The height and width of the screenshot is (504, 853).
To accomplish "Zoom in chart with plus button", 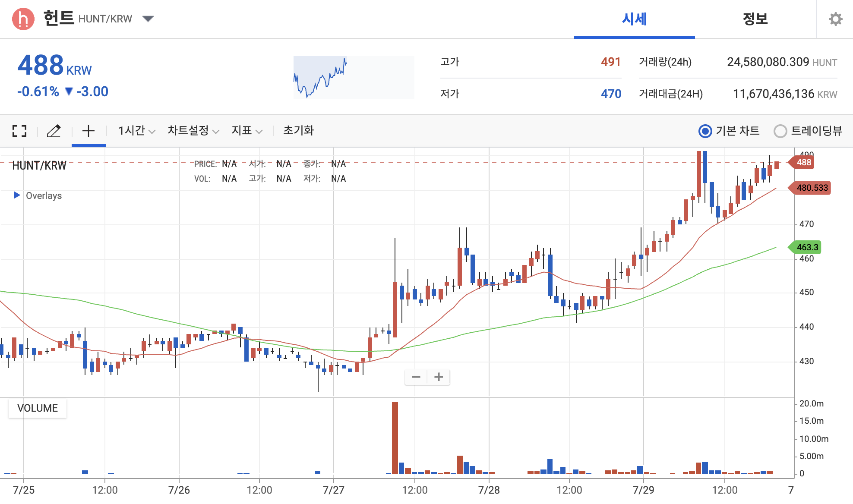I will (x=439, y=377).
